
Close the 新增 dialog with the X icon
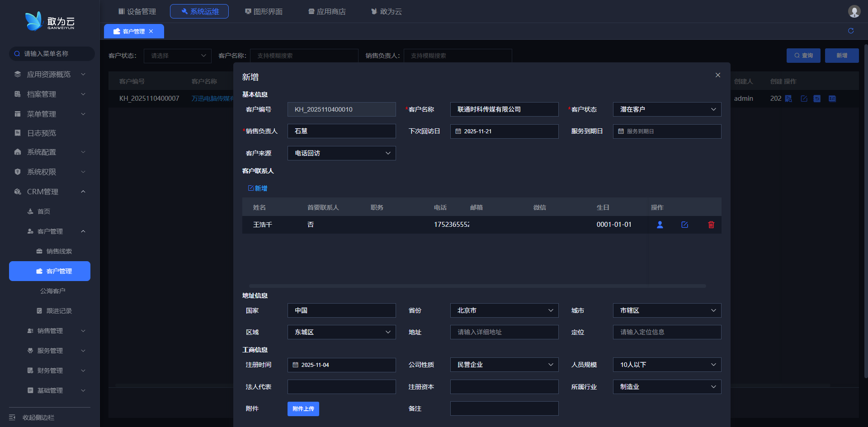[717, 75]
